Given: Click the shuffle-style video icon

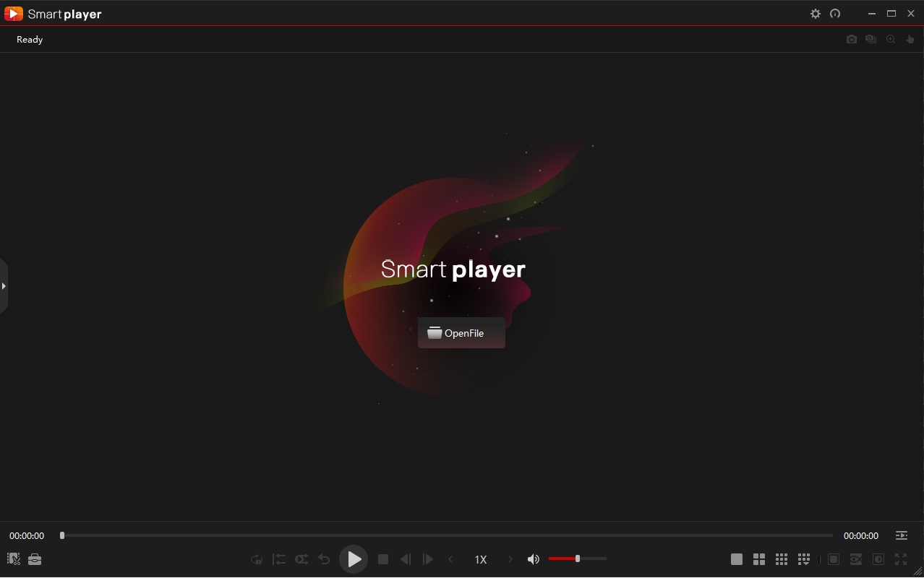Looking at the screenshot, I should point(301,559).
